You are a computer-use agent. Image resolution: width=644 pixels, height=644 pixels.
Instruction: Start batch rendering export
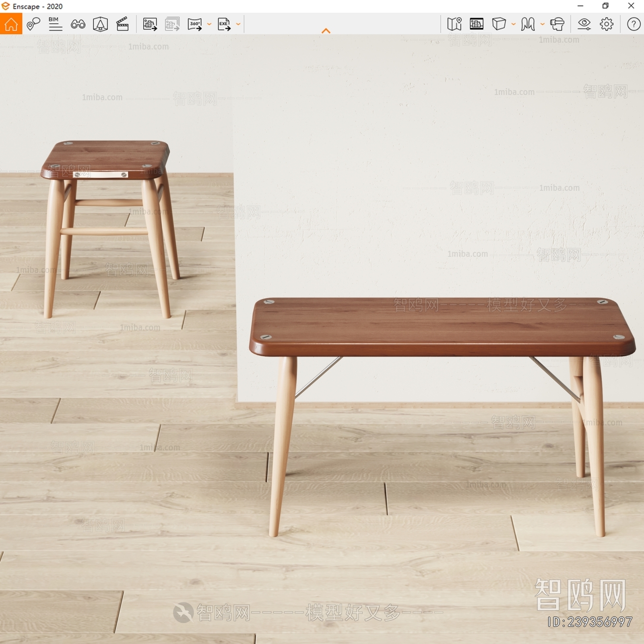[x=172, y=24]
